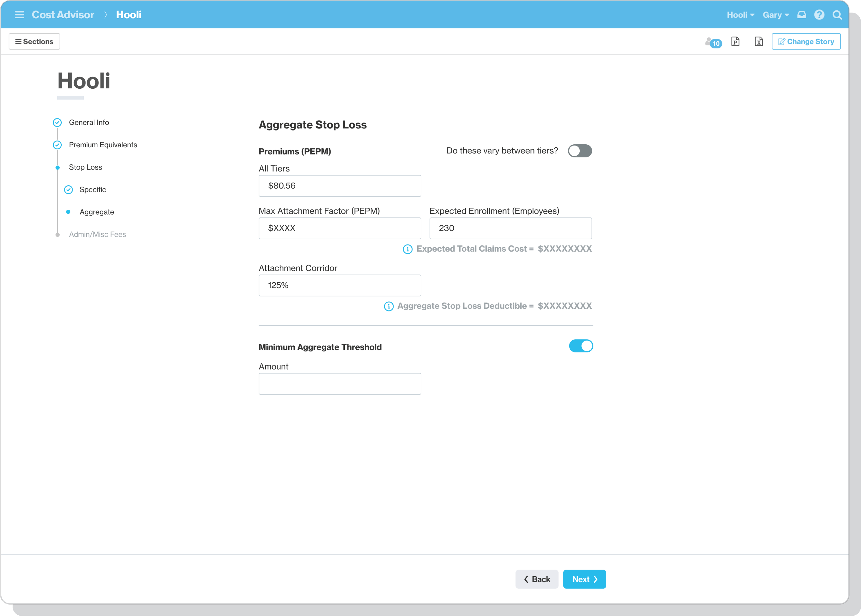
Task: Expand the Hooli account dropdown
Action: 740,15
